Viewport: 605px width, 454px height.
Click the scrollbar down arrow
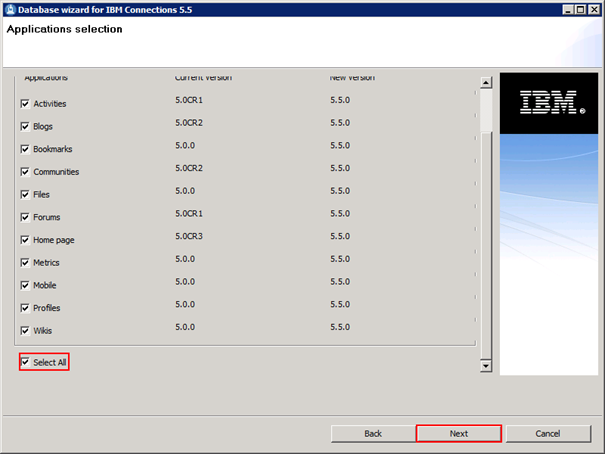[x=487, y=367]
